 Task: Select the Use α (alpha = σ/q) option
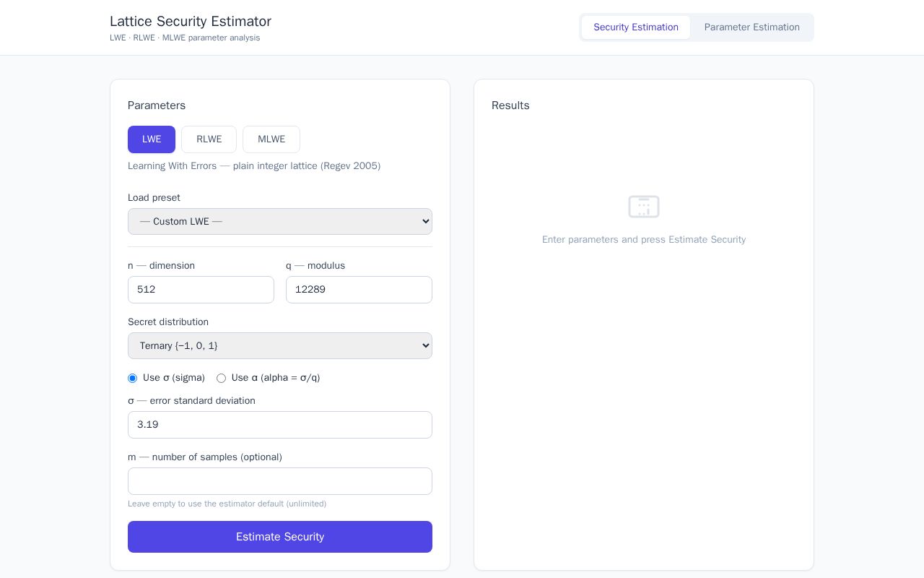[x=221, y=378]
